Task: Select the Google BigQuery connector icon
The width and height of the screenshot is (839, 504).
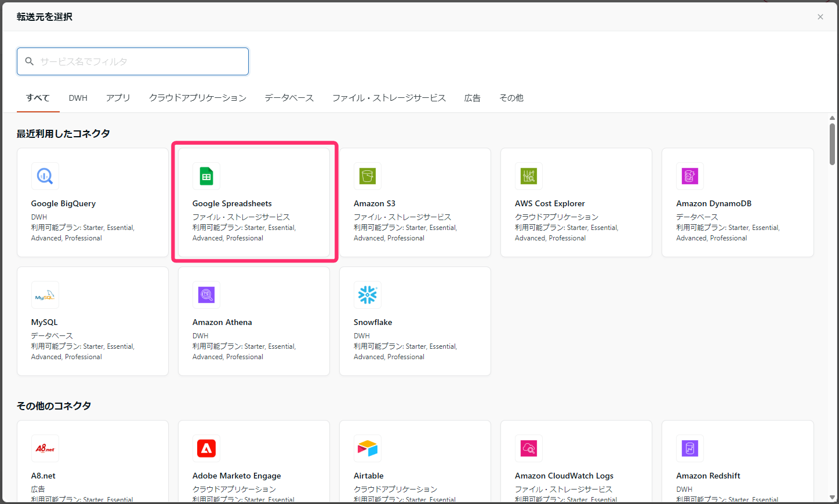Action: (45, 176)
